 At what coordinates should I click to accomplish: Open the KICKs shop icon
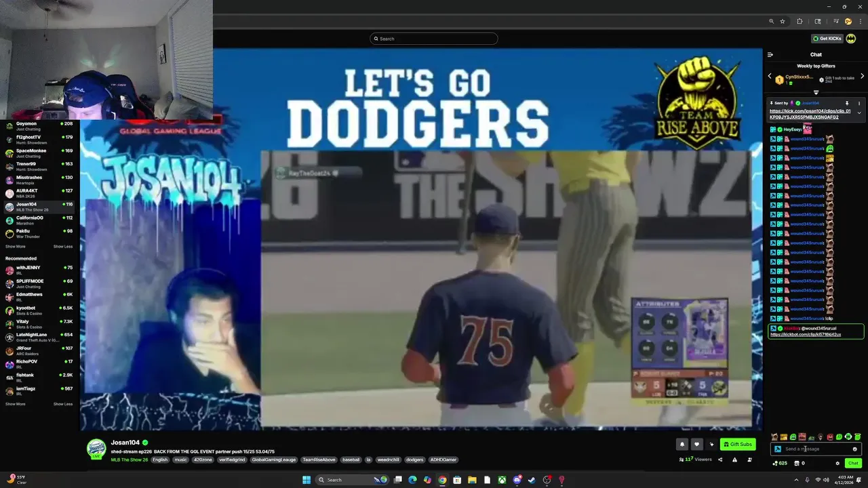[797, 464]
